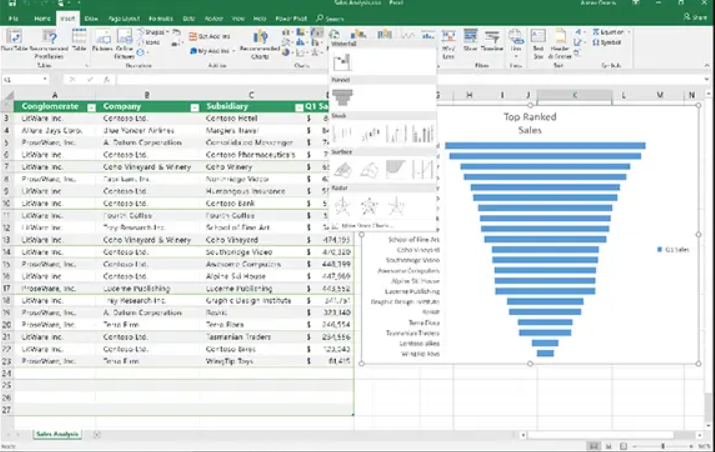
Task: Click the zoom slider in status bar
Action: (663, 446)
